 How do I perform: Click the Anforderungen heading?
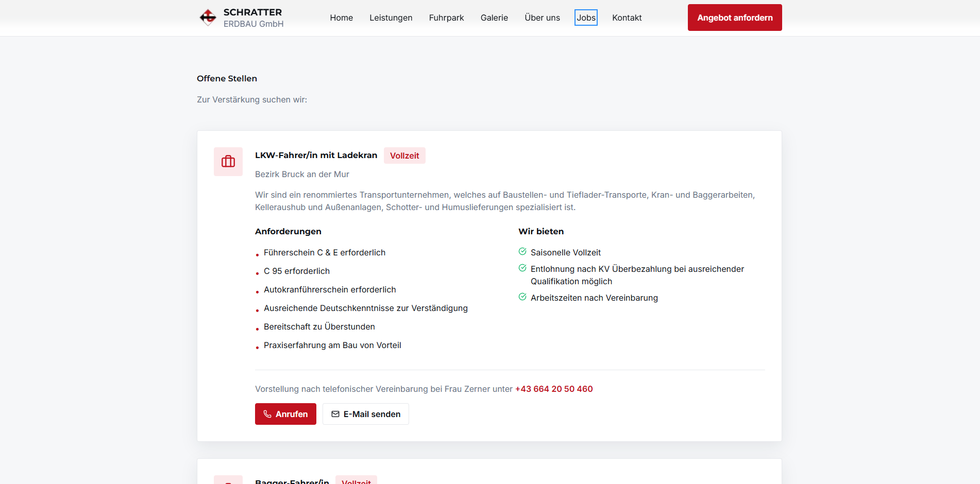pyautogui.click(x=288, y=231)
